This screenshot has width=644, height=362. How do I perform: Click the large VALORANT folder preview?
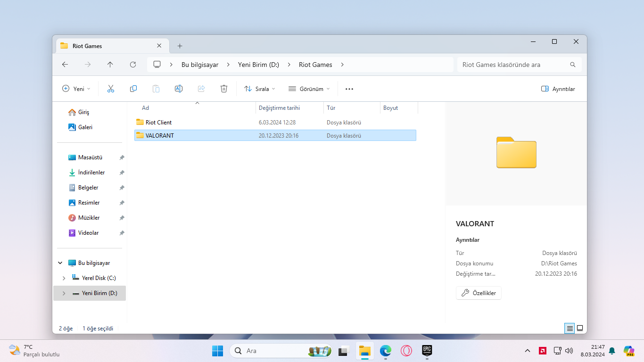point(516,152)
